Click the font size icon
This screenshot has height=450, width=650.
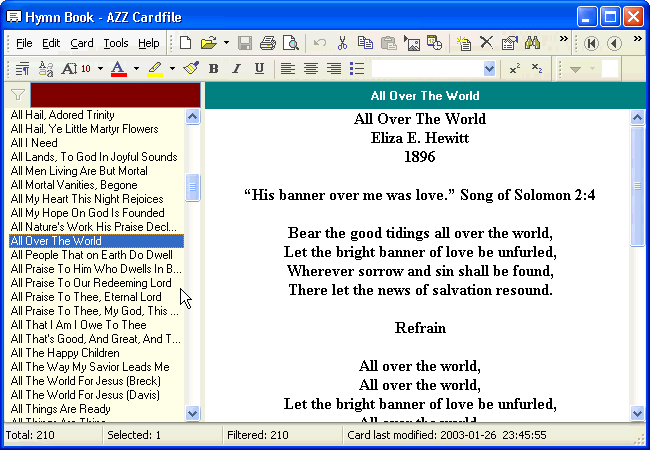76,68
